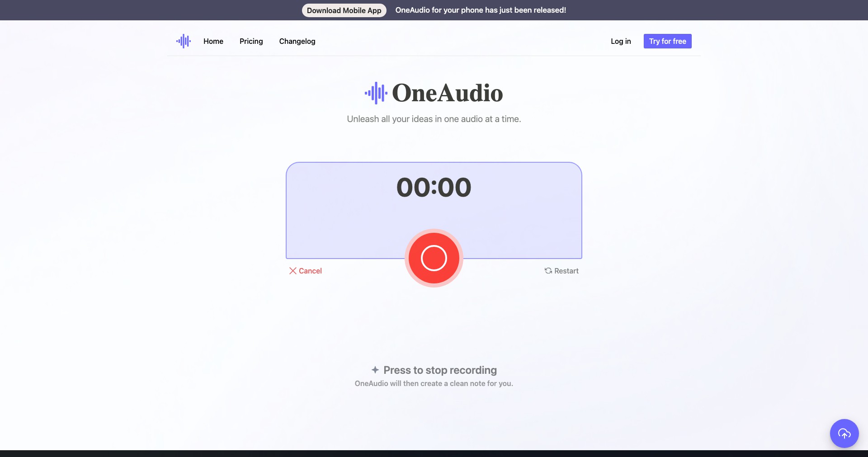Cancel the current recording

point(306,271)
